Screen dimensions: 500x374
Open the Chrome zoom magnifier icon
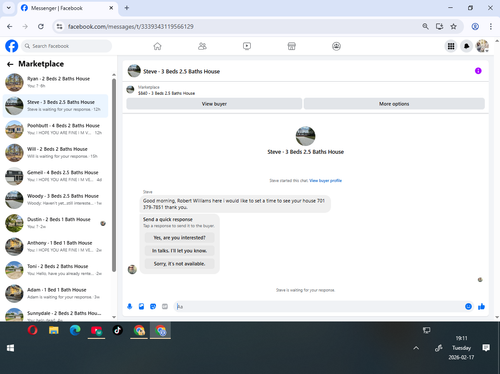(425, 26)
